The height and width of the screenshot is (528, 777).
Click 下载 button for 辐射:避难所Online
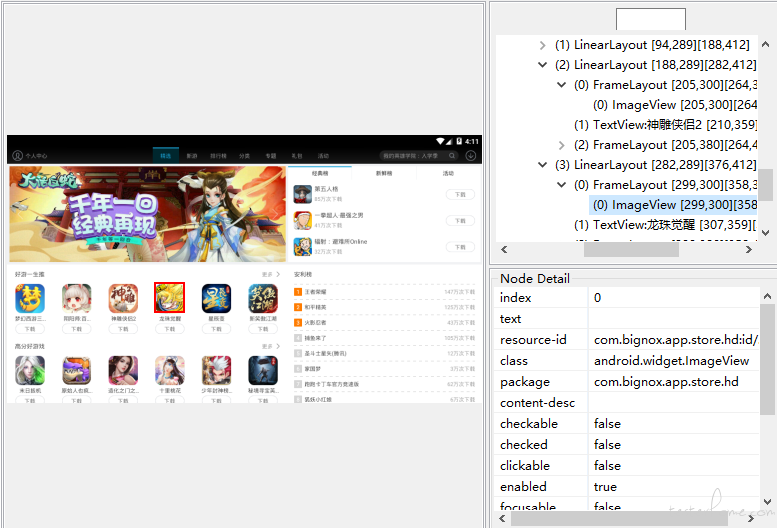coord(460,247)
